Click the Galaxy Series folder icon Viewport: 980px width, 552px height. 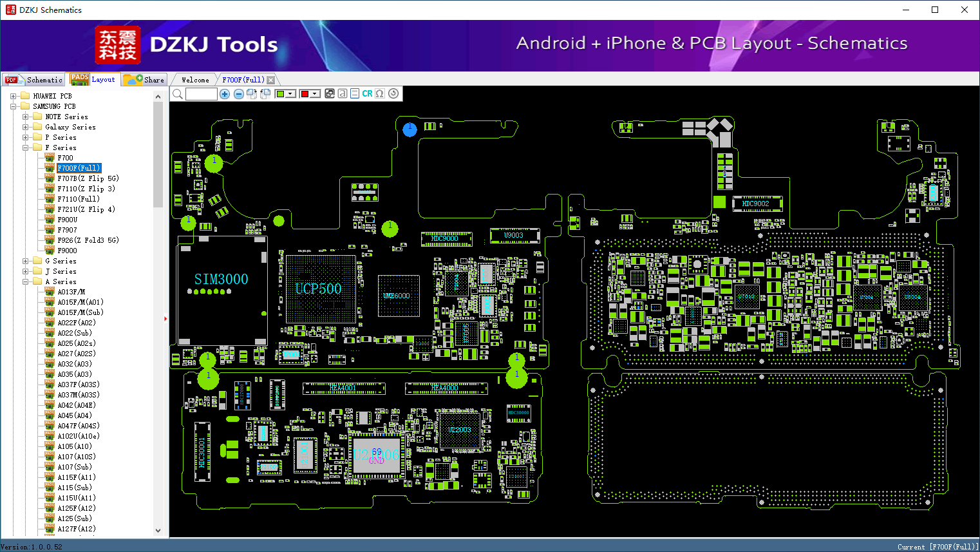[x=37, y=127]
